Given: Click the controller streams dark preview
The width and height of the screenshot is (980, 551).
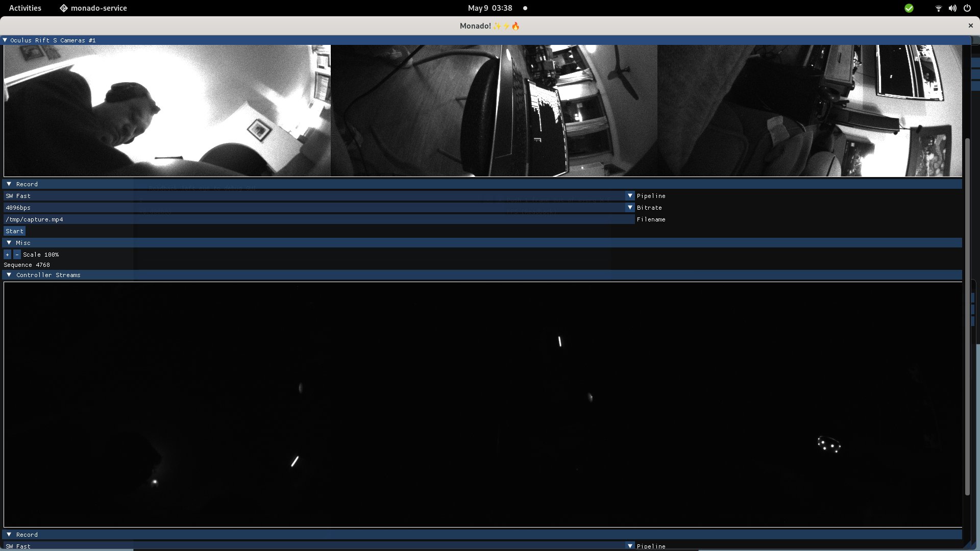Looking at the screenshot, I should tap(482, 404).
